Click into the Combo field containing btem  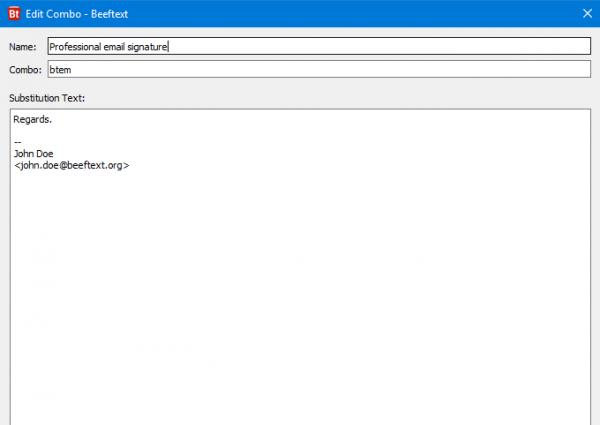(x=319, y=69)
